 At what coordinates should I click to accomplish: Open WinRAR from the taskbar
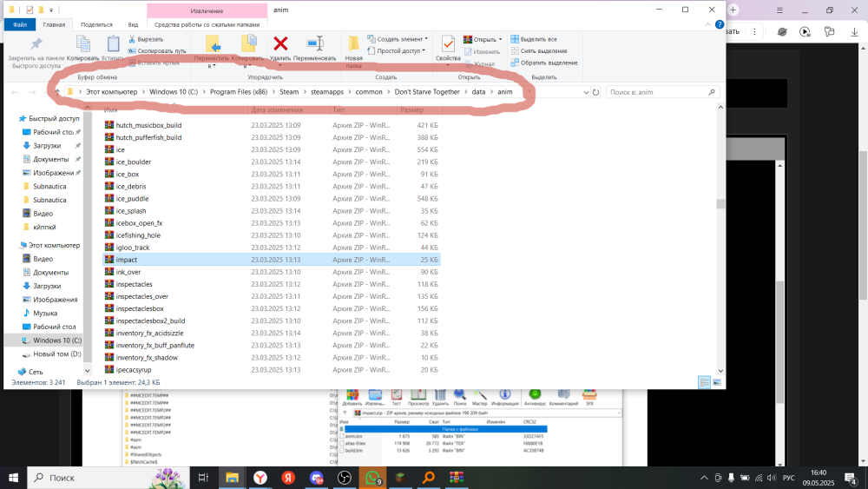pos(457,478)
